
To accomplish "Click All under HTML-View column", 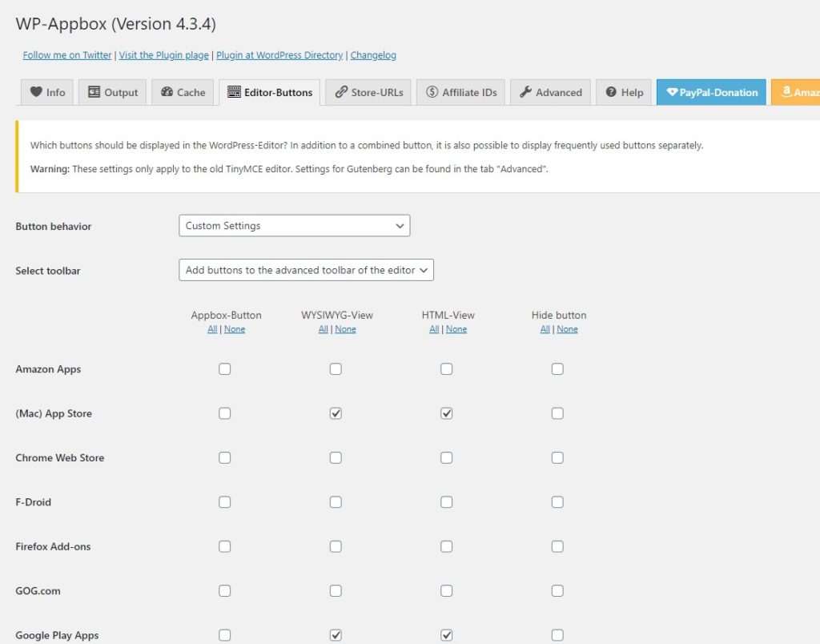I will pyautogui.click(x=434, y=329).
